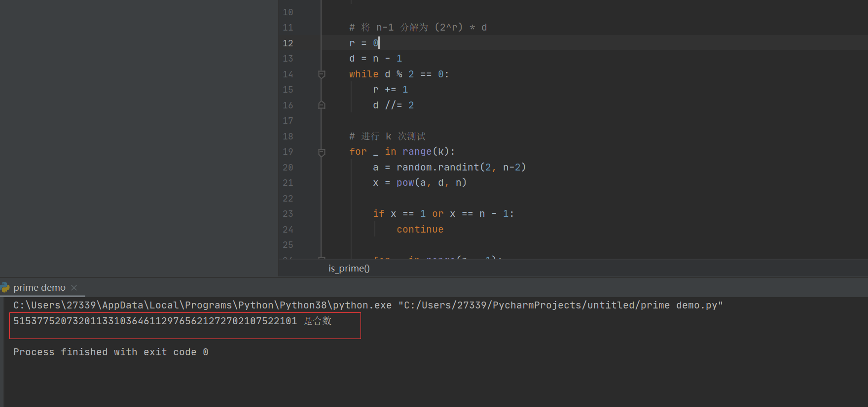Screen dimensions: 868x407
Task: Click the python.exe path in console output
Action: tap(202, 305)
